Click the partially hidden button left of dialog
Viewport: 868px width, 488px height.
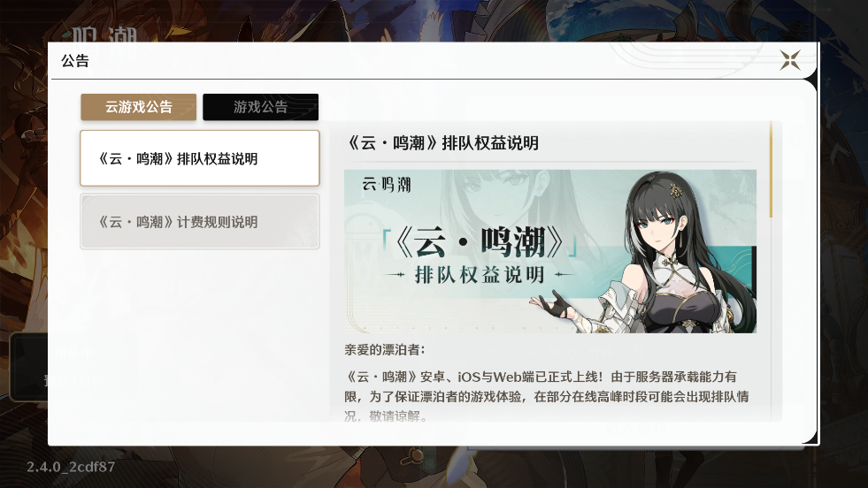(x=28, y=366)
